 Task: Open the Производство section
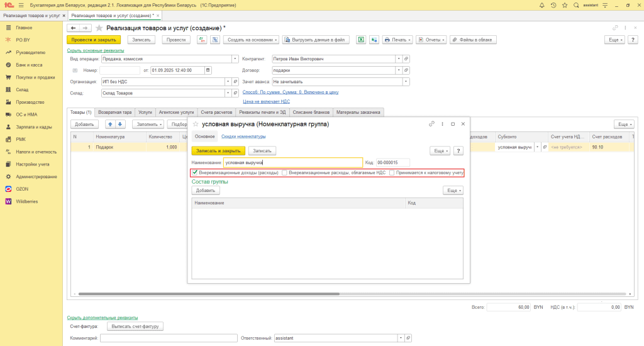click(30, 102)
